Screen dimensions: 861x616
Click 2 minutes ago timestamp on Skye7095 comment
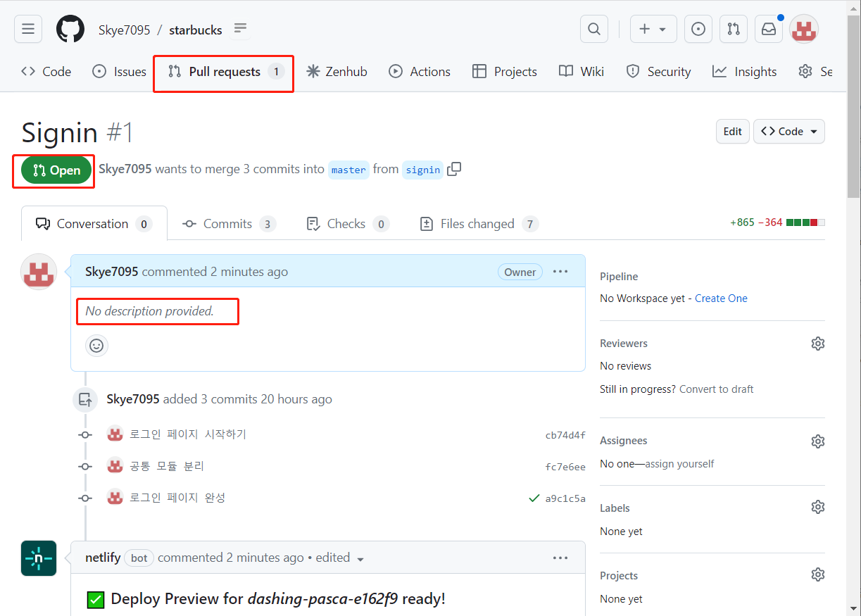tap(249, 272)
